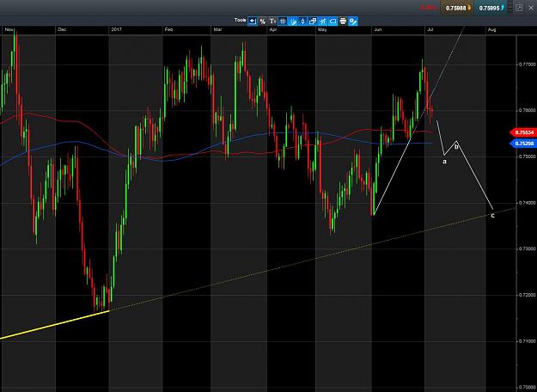Click the Tools label in chart toolbar
The image size is (537, 392).
240,21
